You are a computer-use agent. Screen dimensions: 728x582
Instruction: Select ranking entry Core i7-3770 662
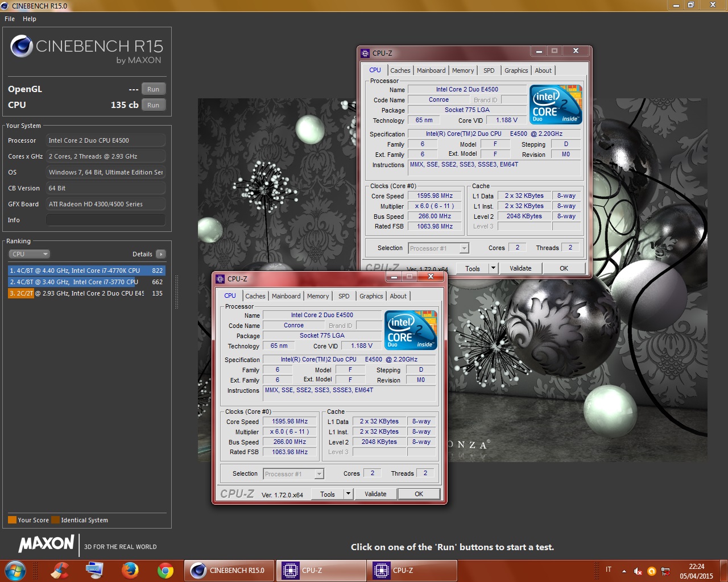[86, 282]
